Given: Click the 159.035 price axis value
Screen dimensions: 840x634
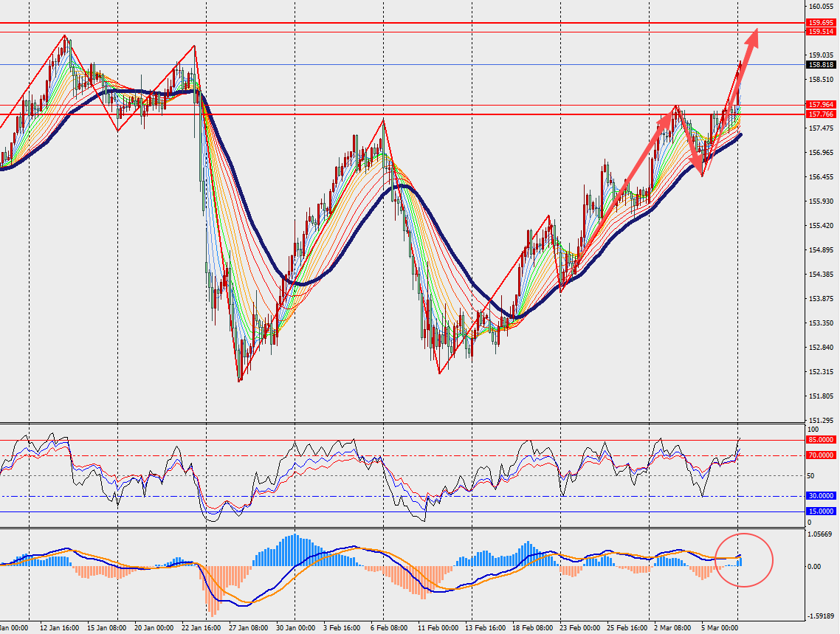Looking at the screenshot, I should [x=822, y=55].
